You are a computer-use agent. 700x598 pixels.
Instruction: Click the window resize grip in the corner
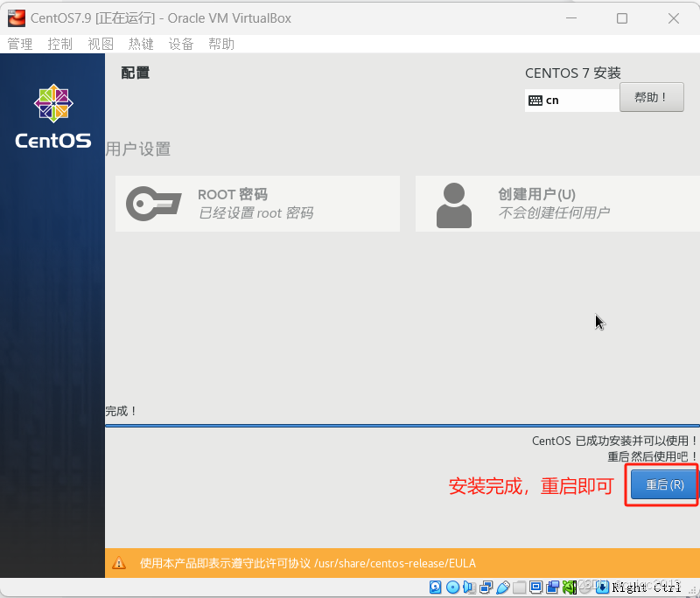pyautogui.click(x=693, y=590)
